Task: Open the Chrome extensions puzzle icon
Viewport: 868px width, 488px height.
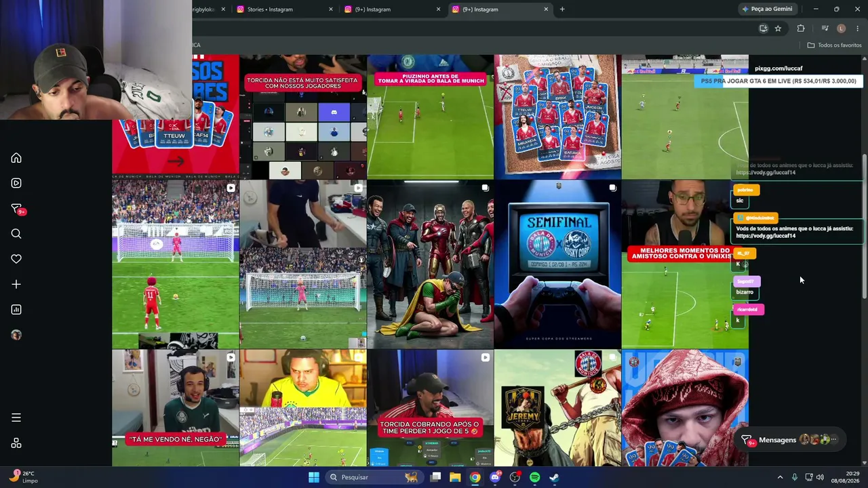Action: pos(801,28)
